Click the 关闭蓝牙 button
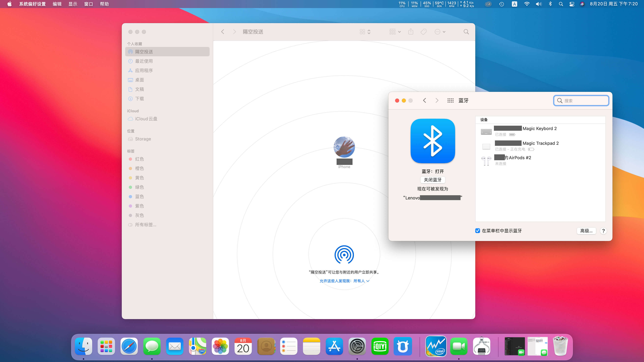Screen dimensions: 644x362 coord(433,180)
